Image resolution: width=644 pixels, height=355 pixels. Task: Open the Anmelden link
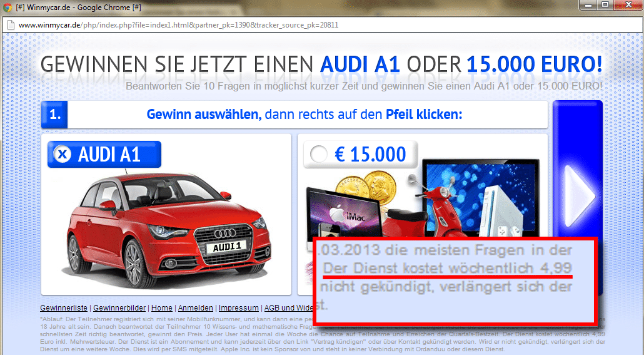(196, 308)
